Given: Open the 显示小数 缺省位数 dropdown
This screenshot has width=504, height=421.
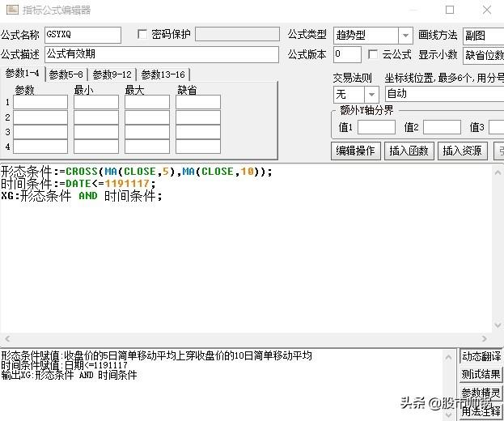Looking at the screenshot, I should pyautogui.click(x=484, y=55).
